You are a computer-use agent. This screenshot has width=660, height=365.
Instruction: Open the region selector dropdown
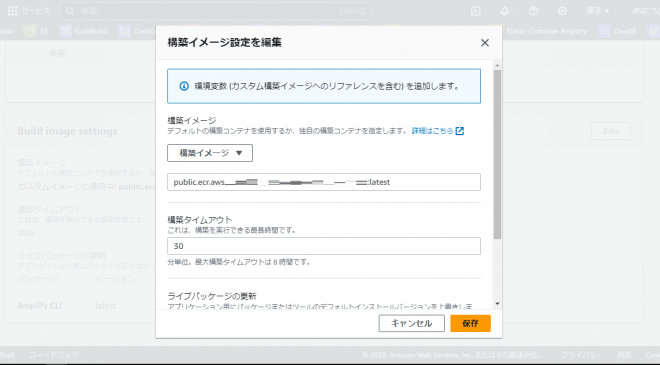598,11
